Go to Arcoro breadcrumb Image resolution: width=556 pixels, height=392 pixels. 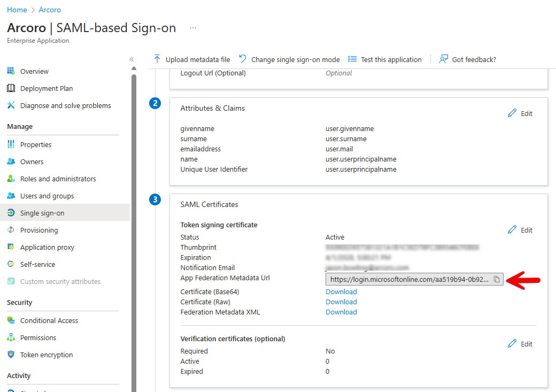[x=50, y=10]
